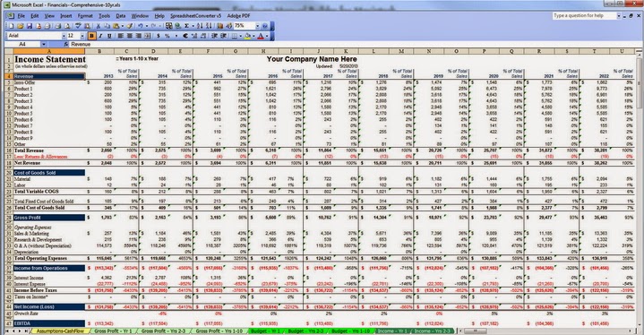Select the Gross Profit label cell
Screen dimensions: 644x335
point(49,218)
